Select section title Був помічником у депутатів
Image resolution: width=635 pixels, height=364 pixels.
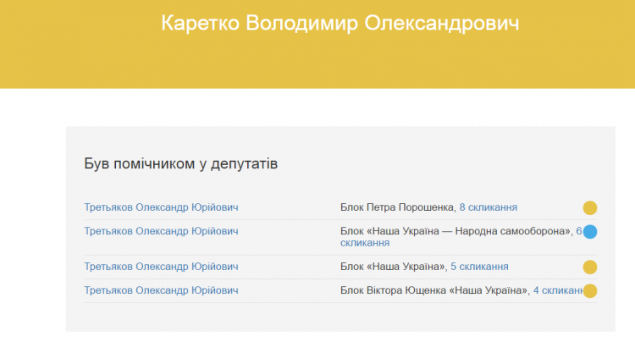coord(181,164)
